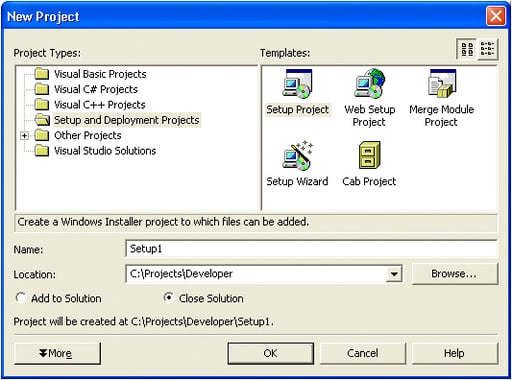Choose the Cab Project template icon
Image resolution: width=512 pixels, height=380 pixels.
(369, 156)
